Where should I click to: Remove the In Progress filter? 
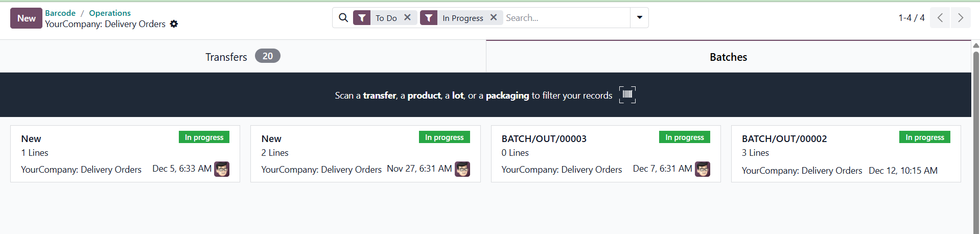(x=494, y=17)
